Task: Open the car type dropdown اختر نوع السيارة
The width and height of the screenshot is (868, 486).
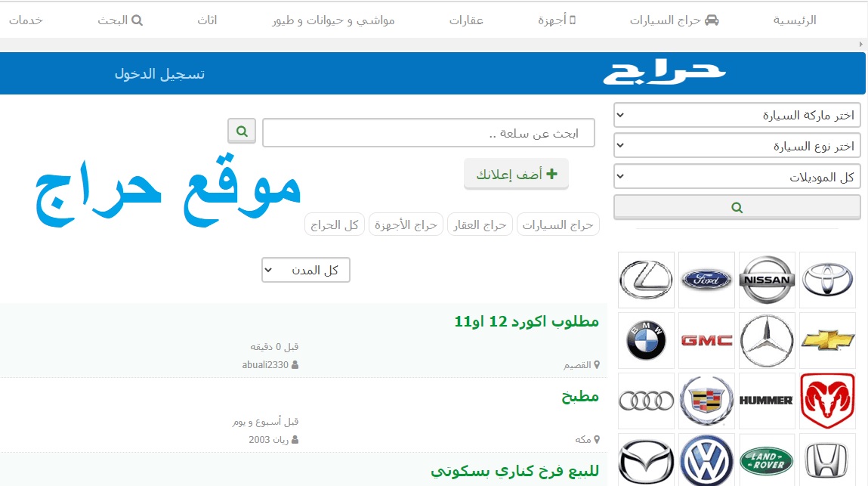Action: tap(737, 146)
